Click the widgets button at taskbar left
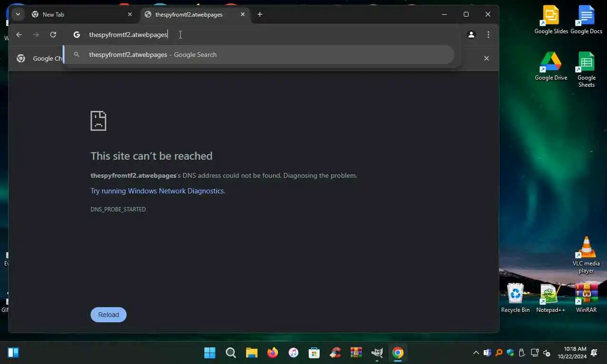The height and width of the screenshot is (364, 607). coord(13,353)
